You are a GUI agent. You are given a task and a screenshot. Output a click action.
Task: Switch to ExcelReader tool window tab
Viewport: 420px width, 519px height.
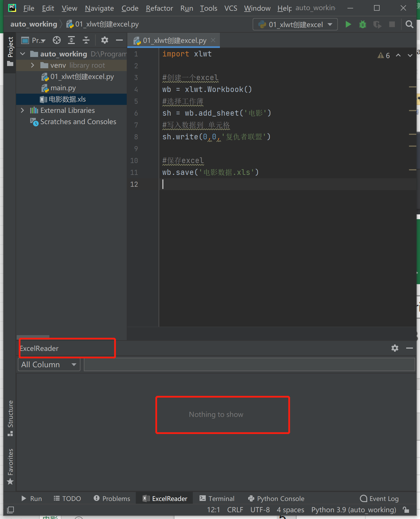point(165,498)
